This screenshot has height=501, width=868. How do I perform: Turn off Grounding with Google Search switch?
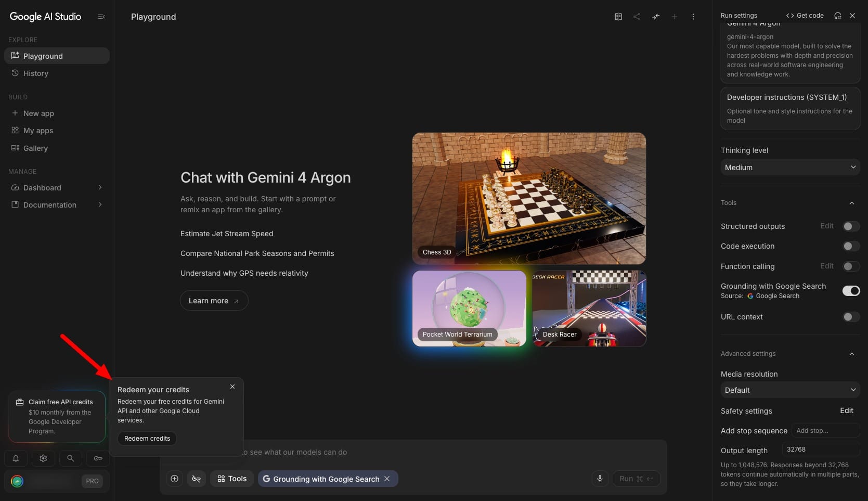click(851, 291)
